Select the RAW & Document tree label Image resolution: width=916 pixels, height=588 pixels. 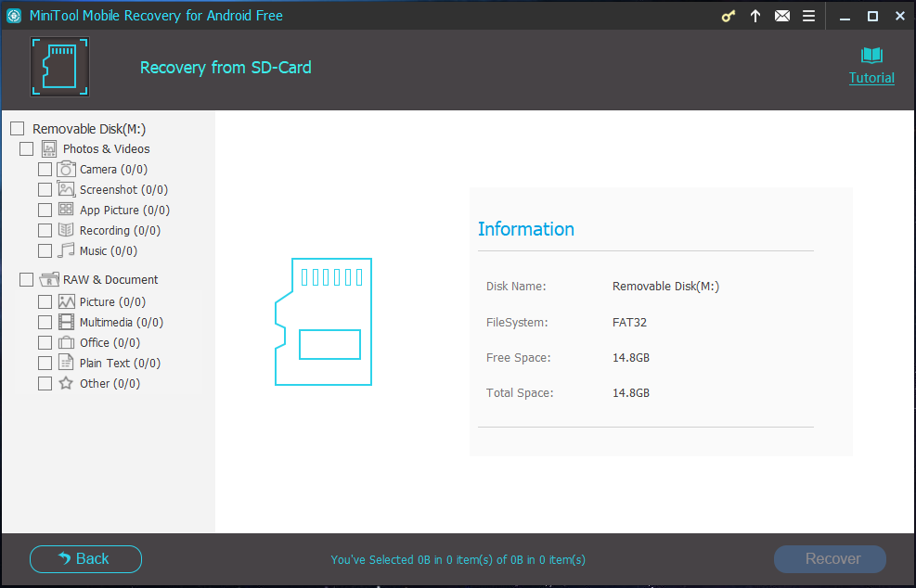pyautogui.click(x=110, y=280)
